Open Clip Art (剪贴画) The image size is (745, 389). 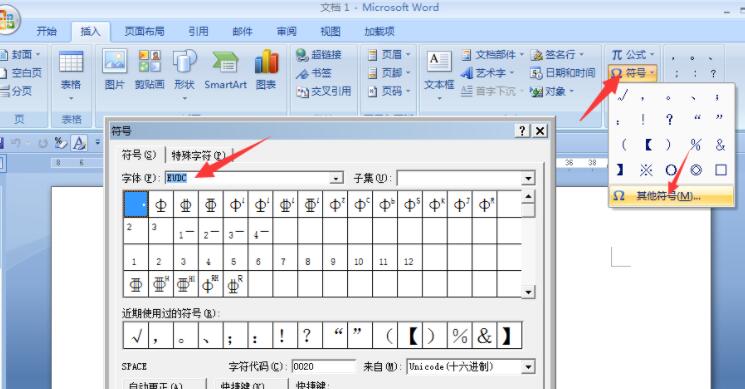tap(150, 70)
